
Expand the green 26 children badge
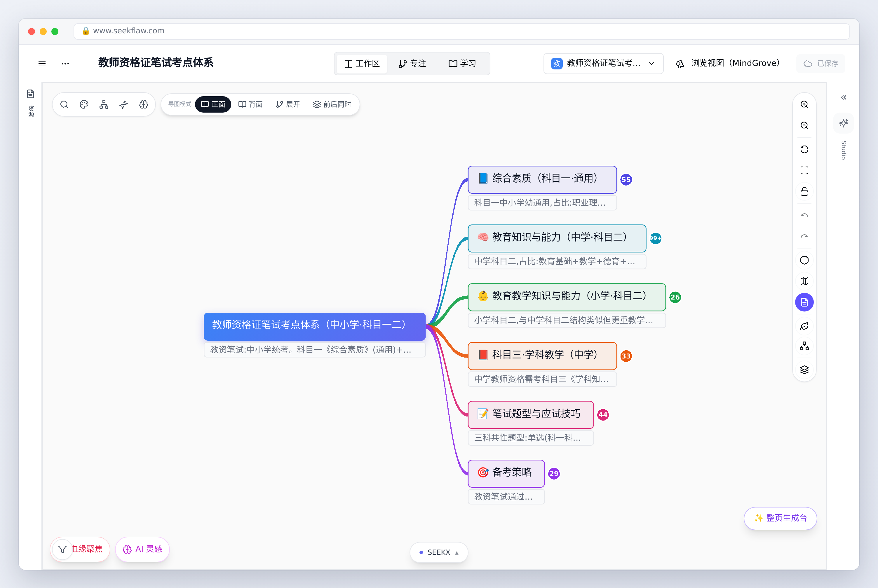675,297
